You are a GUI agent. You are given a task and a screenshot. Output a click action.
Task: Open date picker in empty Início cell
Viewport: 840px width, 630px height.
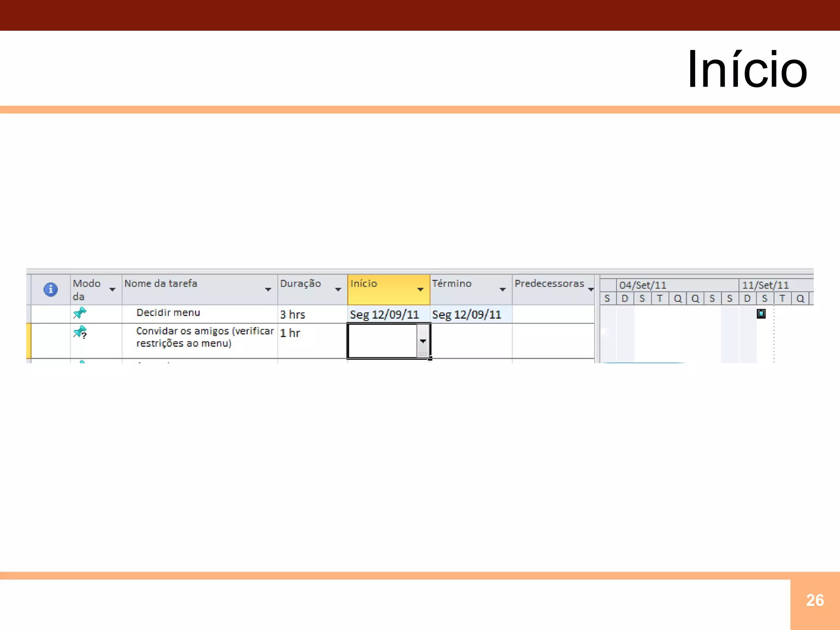click(423, 341)
